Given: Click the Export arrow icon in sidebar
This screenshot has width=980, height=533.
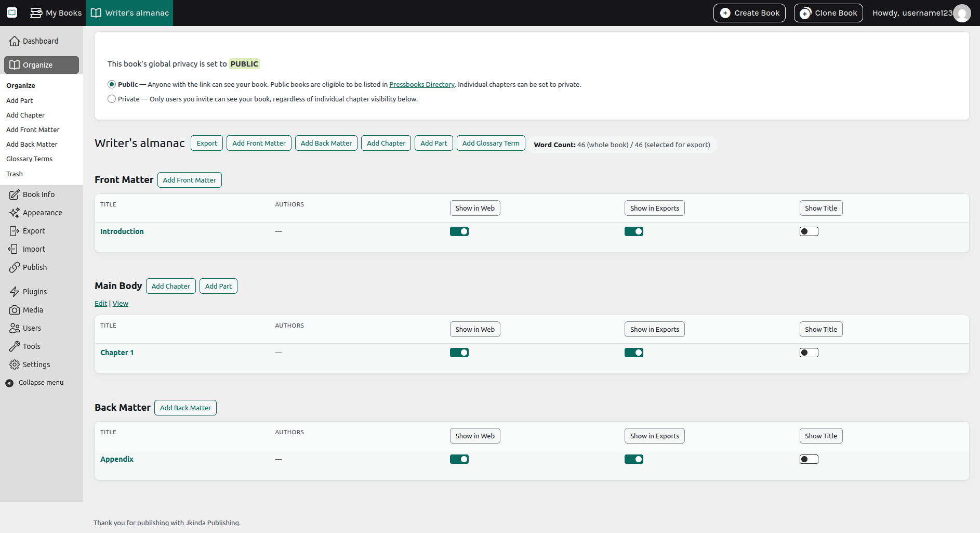Looking at the screenshot, I should (x=15, y=231).
